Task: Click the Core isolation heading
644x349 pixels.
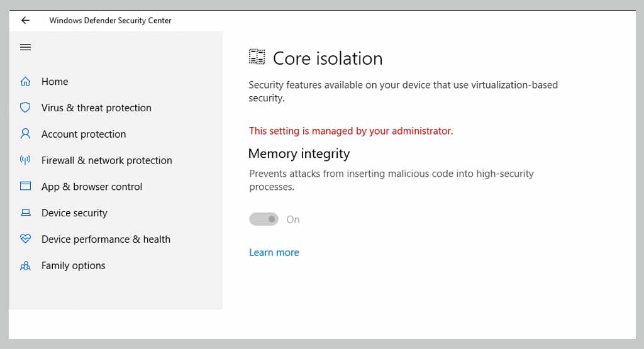Action: pos(328,58)
